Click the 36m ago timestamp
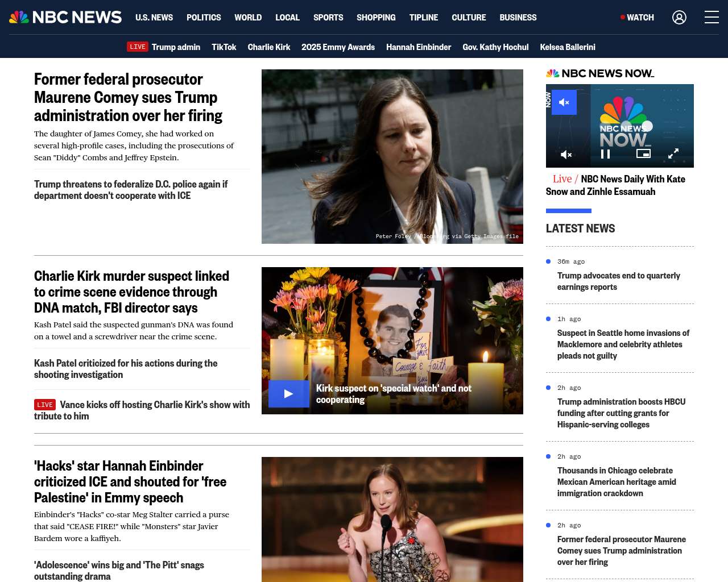 (x=571, y=261)
